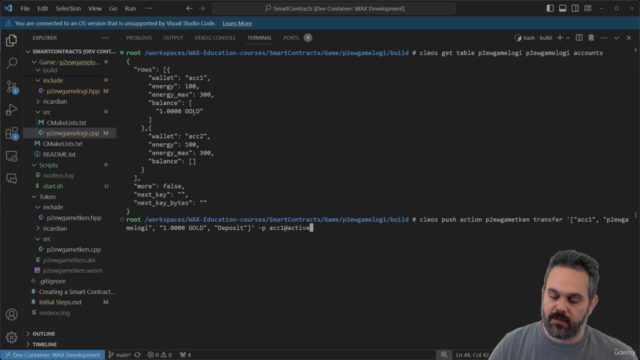Image resolution: width=640 pixels, height=360 pixels.
Task: Open the Accounts icon
Action: (11, 314)
